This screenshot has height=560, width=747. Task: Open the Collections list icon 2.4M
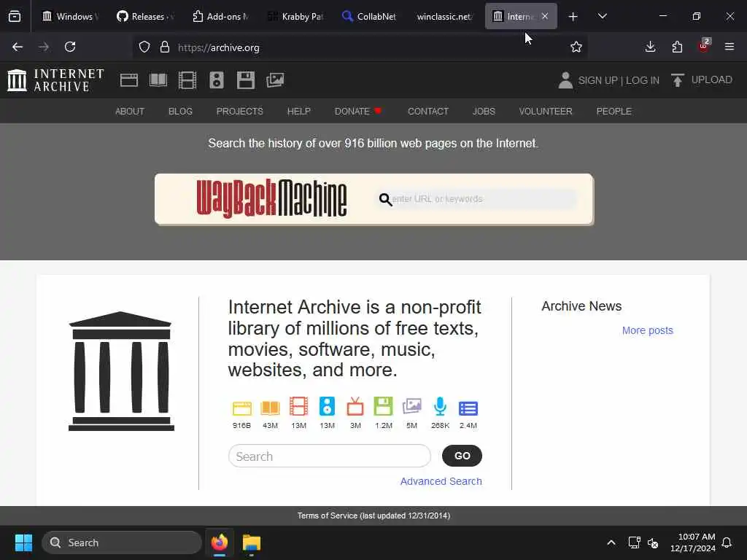coord(468,408)
